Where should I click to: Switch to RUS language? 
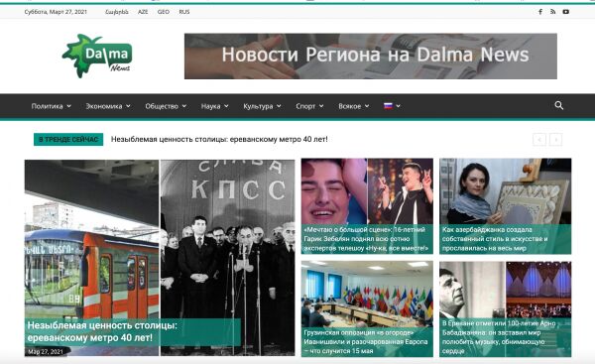[184, 12]
